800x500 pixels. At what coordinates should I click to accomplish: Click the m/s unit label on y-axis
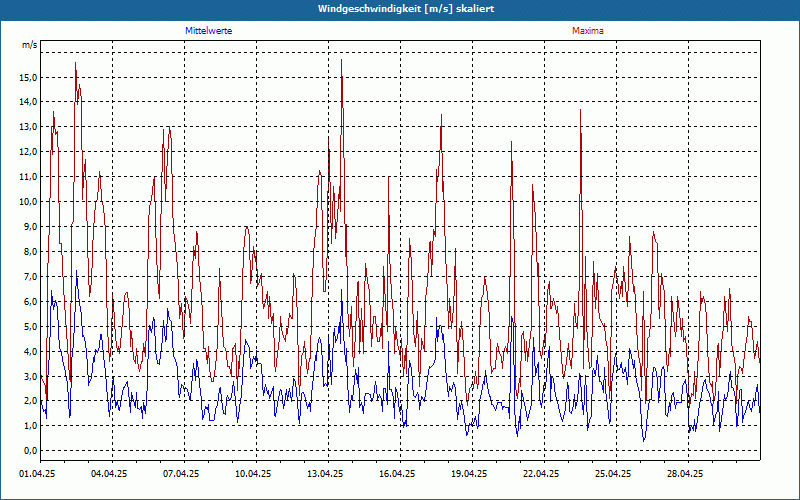(x=30, y=45)
